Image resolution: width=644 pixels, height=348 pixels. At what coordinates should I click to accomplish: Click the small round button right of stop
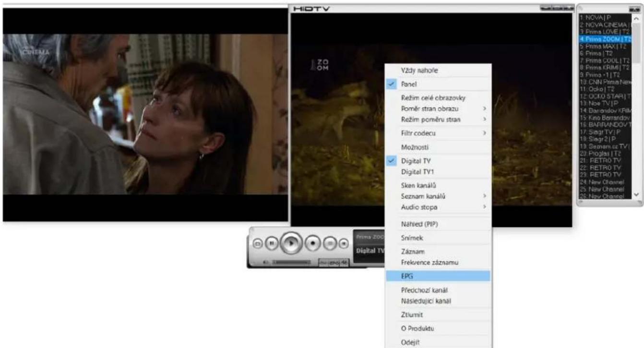point(343,244)
